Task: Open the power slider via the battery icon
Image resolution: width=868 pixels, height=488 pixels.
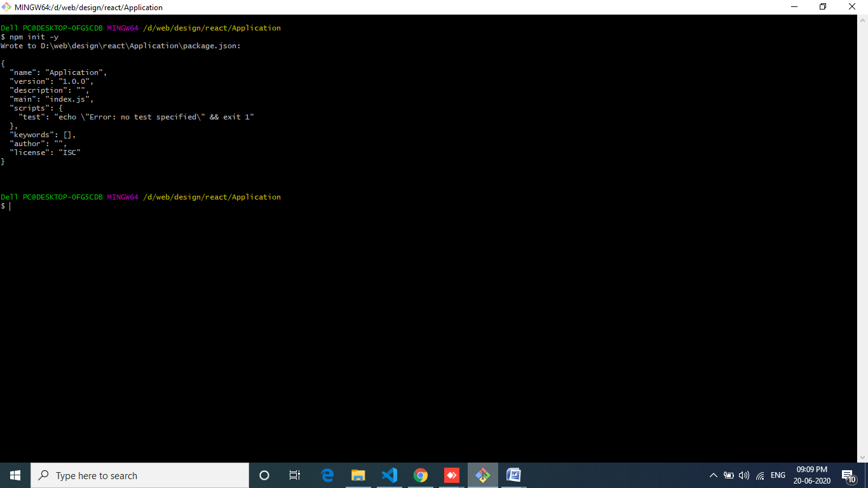Action: [x=728, y=475]
